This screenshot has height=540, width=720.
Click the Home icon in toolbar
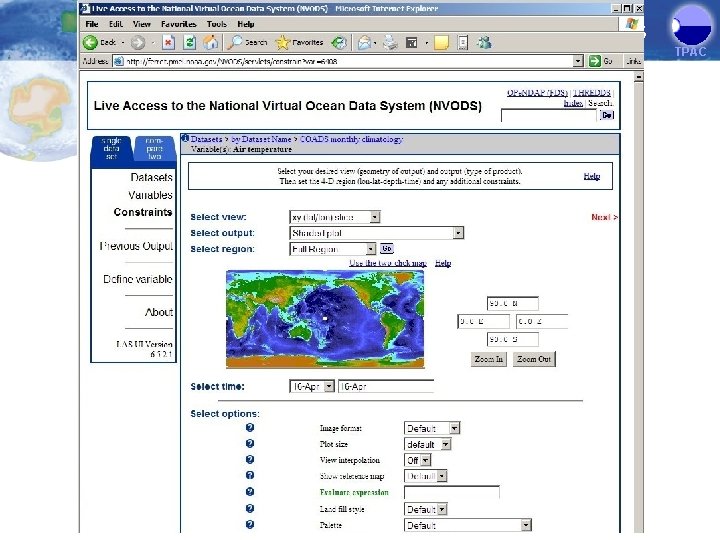pyautogui.click(x=210, y=43)
